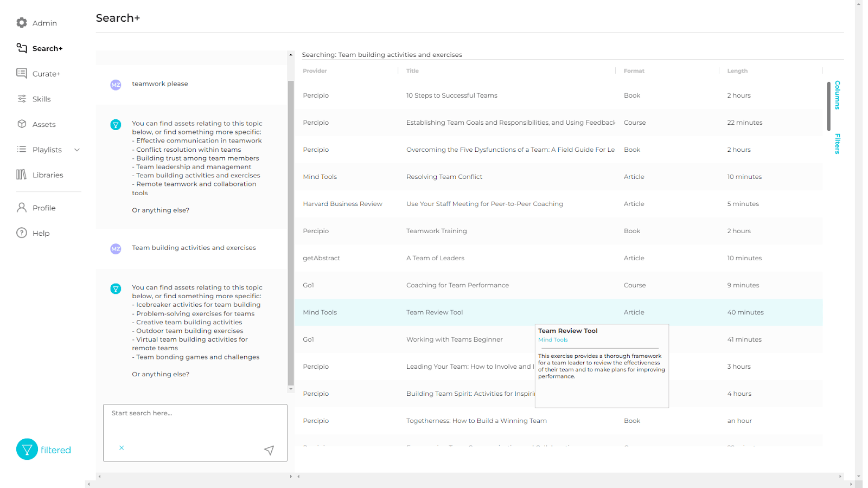The image size is (868, 488).
Task: Open the Help question mark icon
Action: click(x=21, y=233)
